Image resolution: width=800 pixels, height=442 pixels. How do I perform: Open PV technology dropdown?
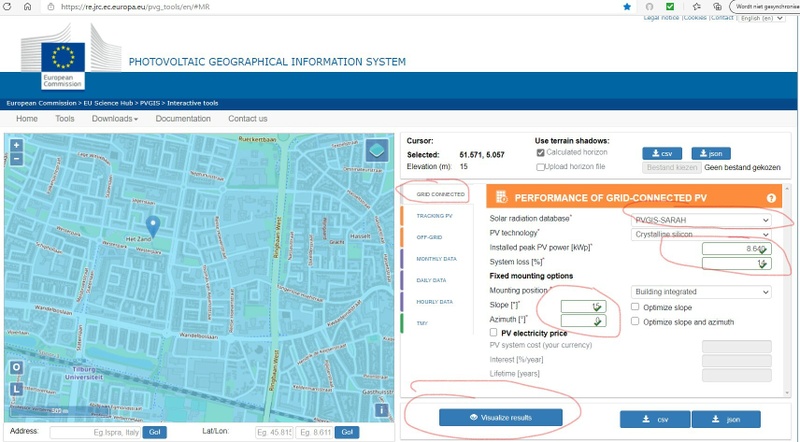coord(701,234)
